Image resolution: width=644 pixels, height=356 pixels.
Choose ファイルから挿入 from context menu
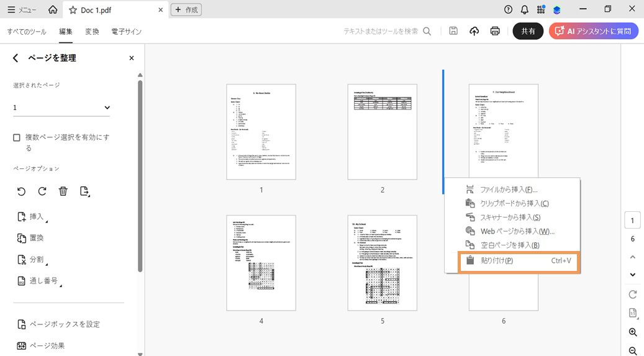[x=512, y=189]
